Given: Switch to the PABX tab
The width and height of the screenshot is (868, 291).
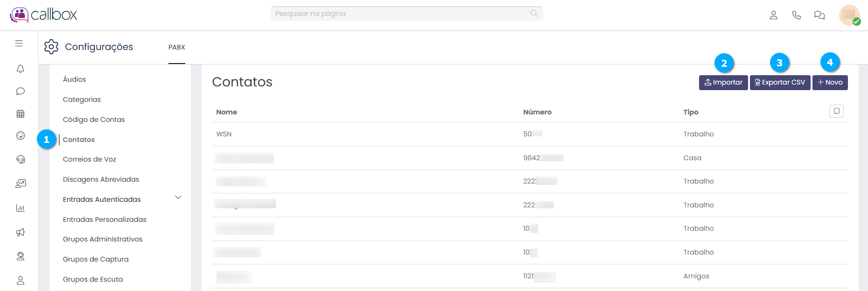Looking at the screenshot, I should 177,47.
